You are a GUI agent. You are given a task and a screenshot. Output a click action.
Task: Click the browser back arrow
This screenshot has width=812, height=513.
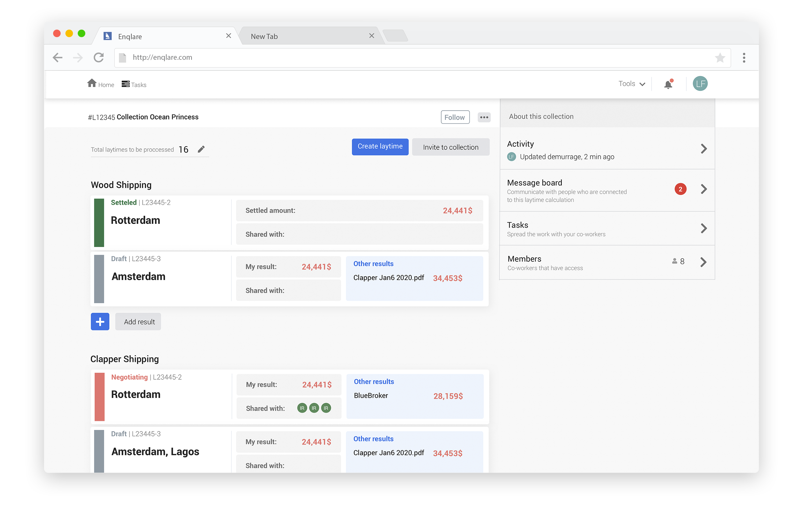point(57,57)
